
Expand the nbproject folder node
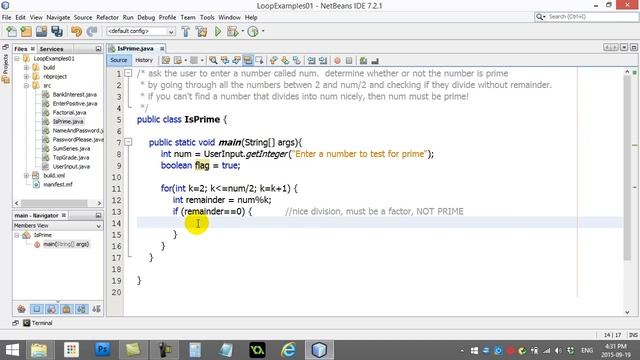[x=26, y=76]
